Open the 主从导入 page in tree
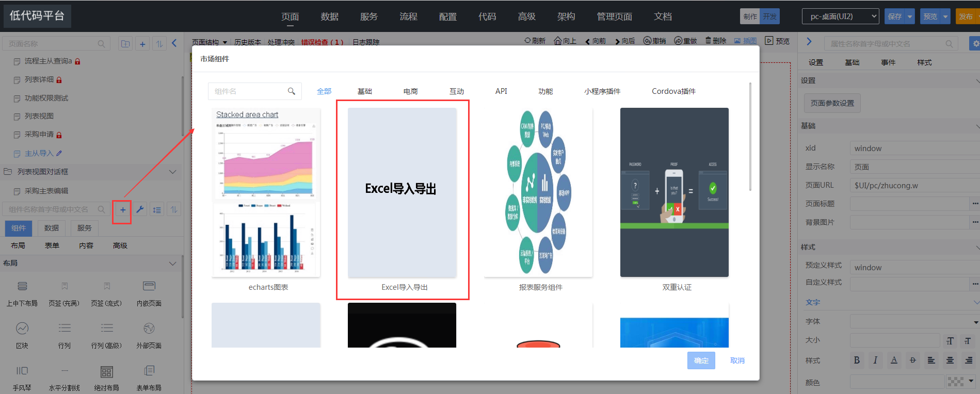 click(x=39, y=153)
